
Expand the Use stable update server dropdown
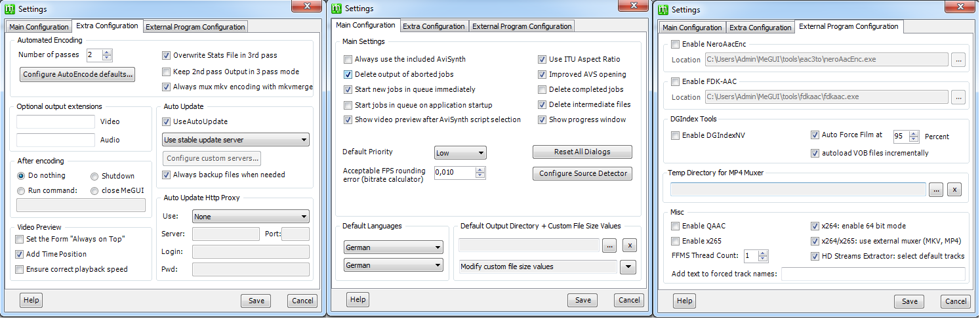[235, 140]
